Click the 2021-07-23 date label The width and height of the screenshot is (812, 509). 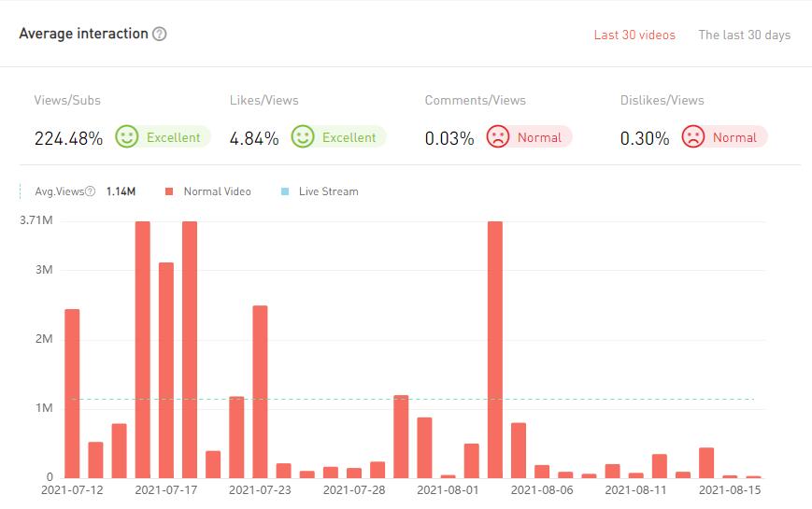click(260, 489)
